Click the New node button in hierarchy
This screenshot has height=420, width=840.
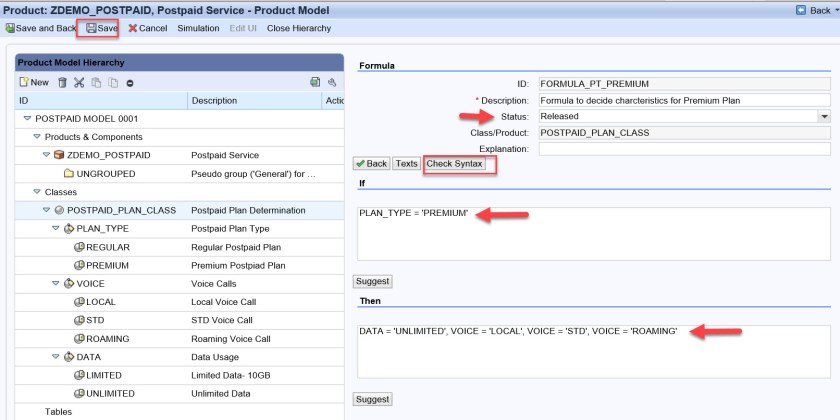tap(33, 82)
